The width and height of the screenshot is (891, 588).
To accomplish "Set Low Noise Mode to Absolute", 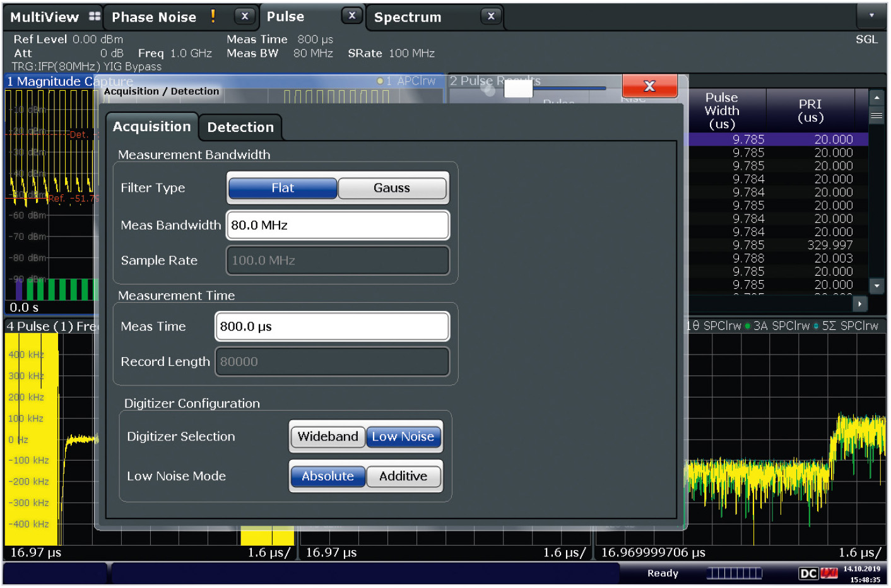I will 327,476.
